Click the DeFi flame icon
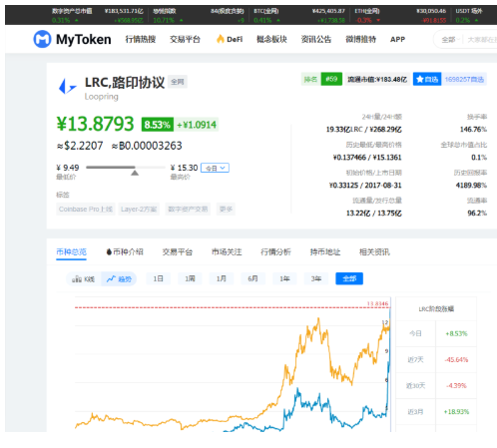497x448 pixels. [220, 39]
